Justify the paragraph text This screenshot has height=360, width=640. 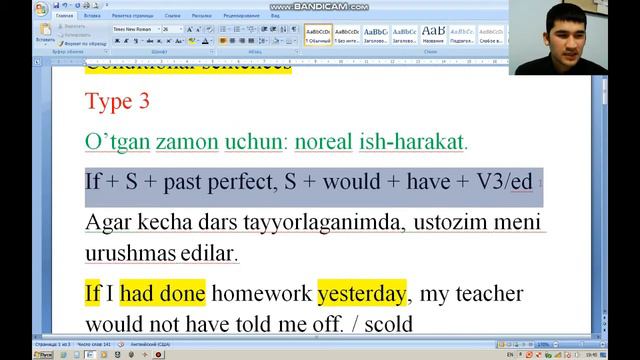(x=251, y=41)
